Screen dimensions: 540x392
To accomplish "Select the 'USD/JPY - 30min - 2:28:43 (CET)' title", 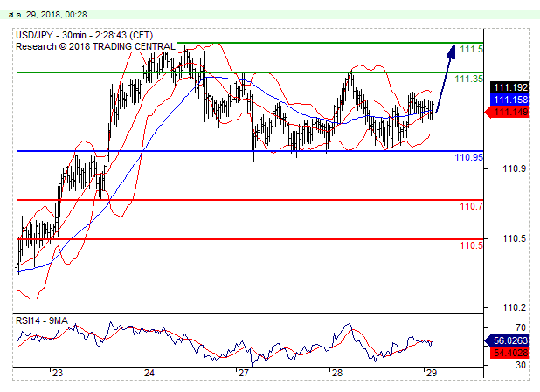I will [x=85, y=35].
